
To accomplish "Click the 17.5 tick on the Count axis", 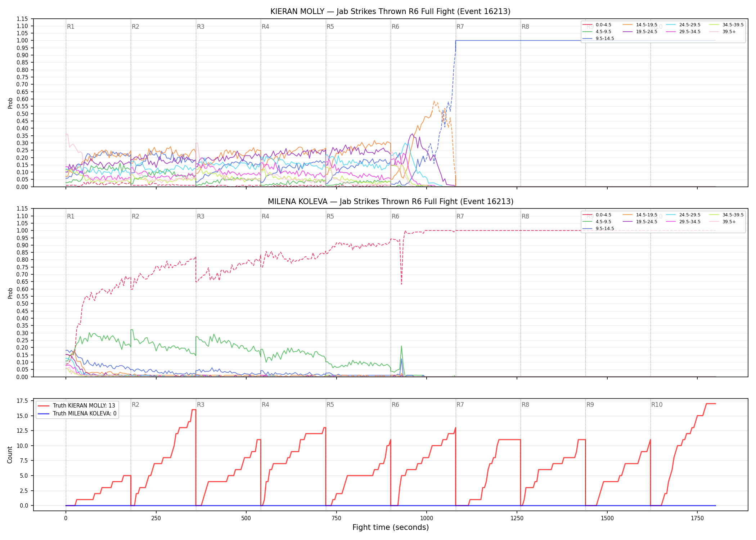I will (x=22, y=401).
